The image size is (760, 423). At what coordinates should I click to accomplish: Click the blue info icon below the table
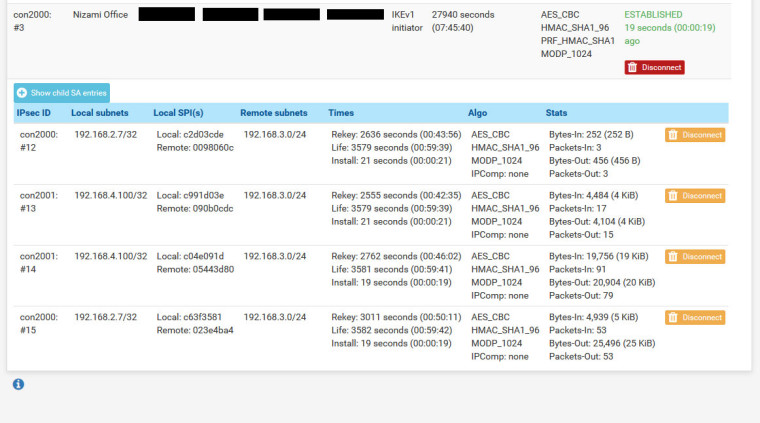click(x=18, y=384)
